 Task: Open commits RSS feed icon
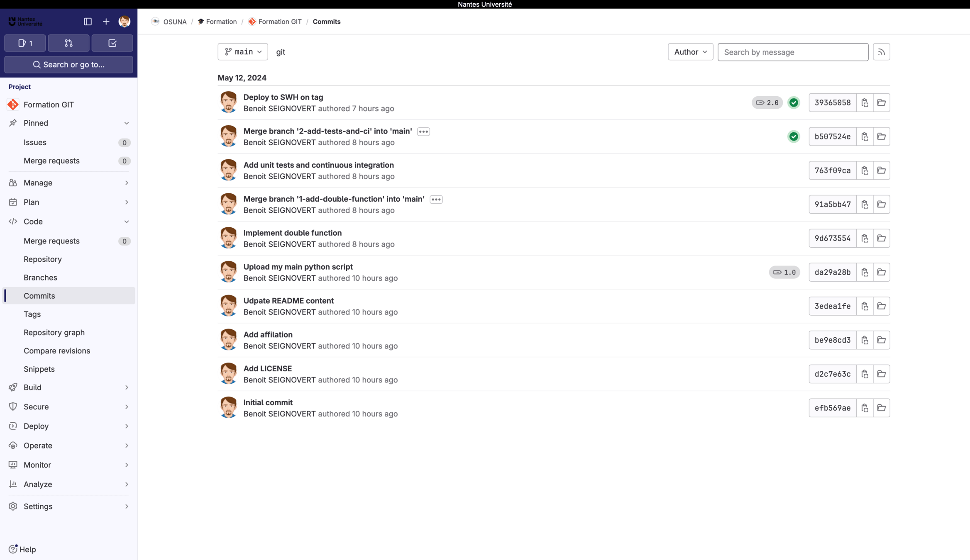pyautogui.click(x=881, y=52)
